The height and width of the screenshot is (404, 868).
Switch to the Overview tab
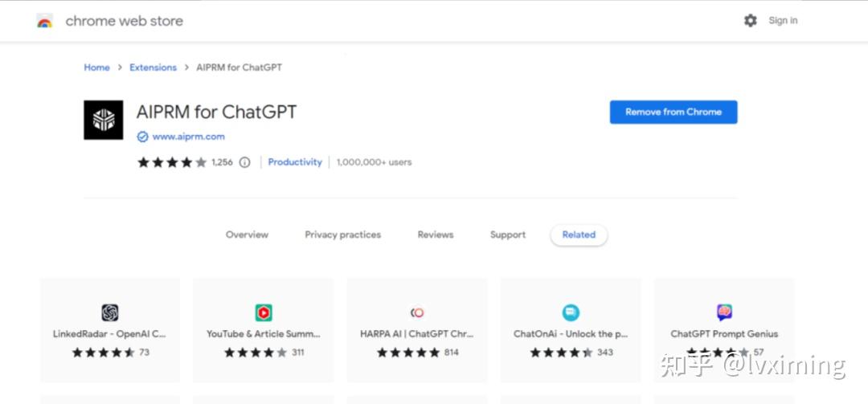[x=247, y=235]
